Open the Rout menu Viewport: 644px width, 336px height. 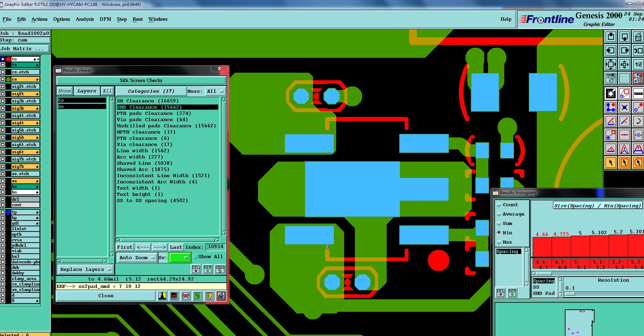tap(138, 19)
